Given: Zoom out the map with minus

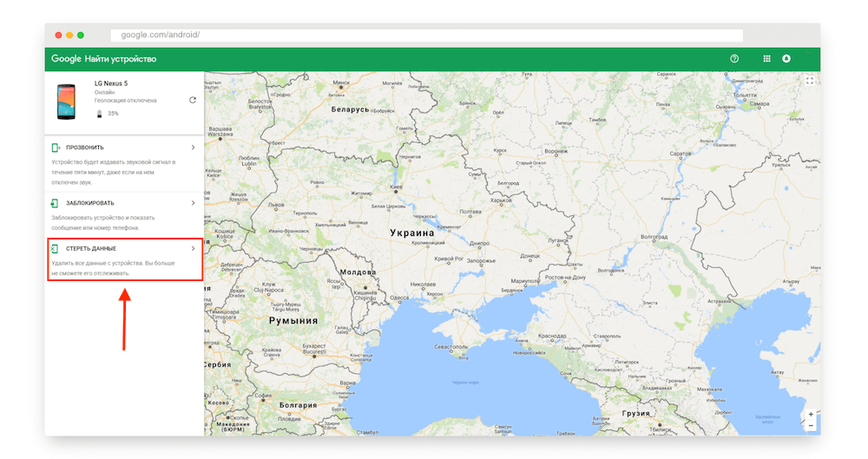Looking at the screenshot, I should click(x=811, y=425).
